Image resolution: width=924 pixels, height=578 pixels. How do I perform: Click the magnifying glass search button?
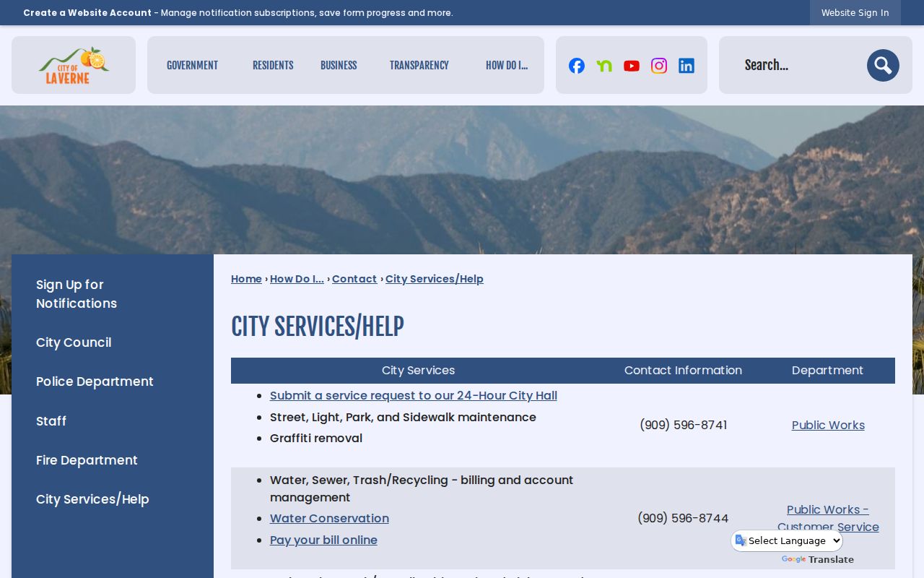[x=883, y=66]
